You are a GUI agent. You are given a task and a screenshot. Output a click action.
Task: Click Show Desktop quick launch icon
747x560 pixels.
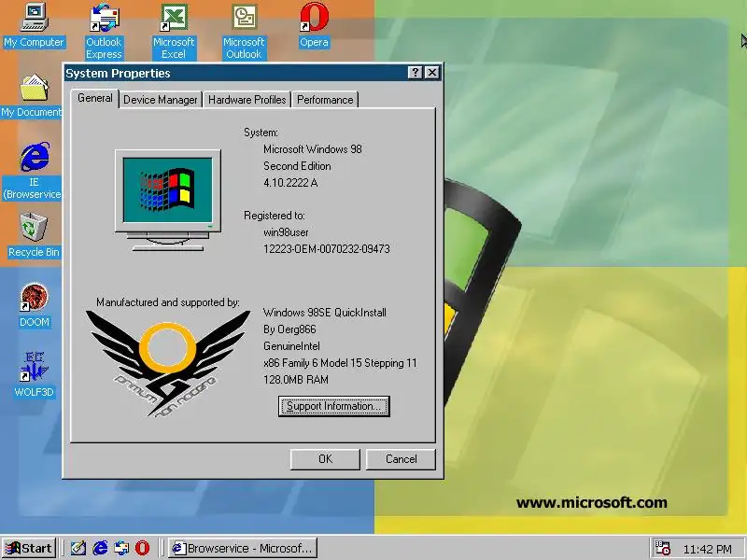tap(78, 548)
